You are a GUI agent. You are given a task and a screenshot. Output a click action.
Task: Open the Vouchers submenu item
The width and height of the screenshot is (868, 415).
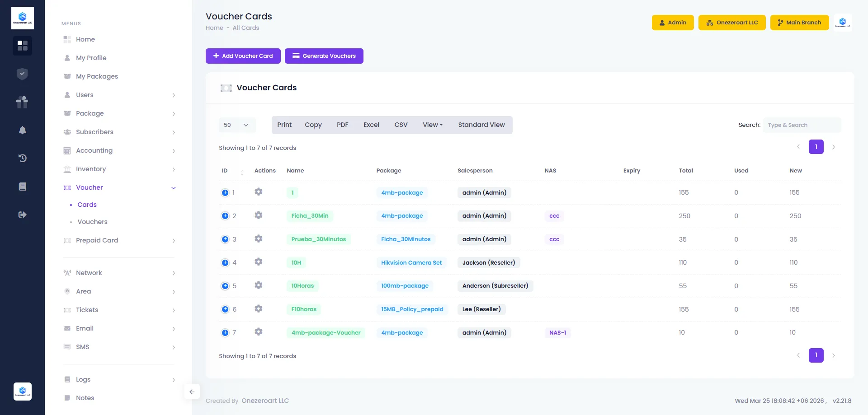(92, 222)
